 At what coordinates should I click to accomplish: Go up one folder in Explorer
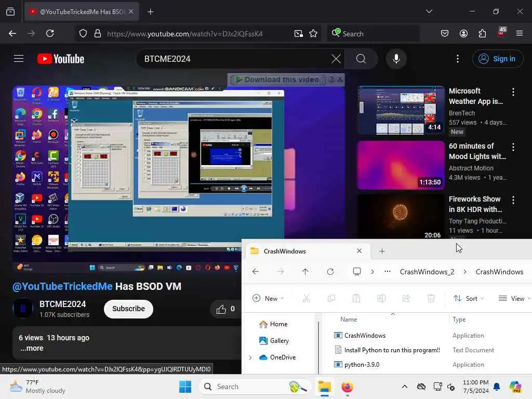(305, 271)
